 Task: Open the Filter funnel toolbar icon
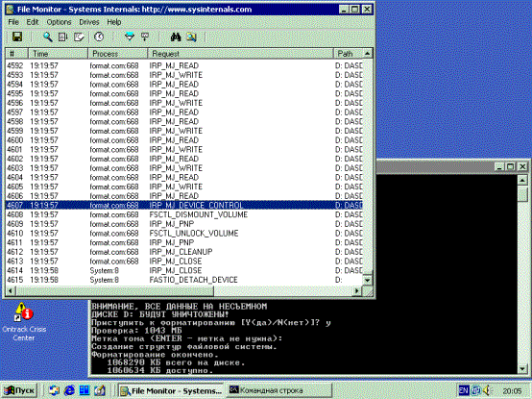(130, 37)
